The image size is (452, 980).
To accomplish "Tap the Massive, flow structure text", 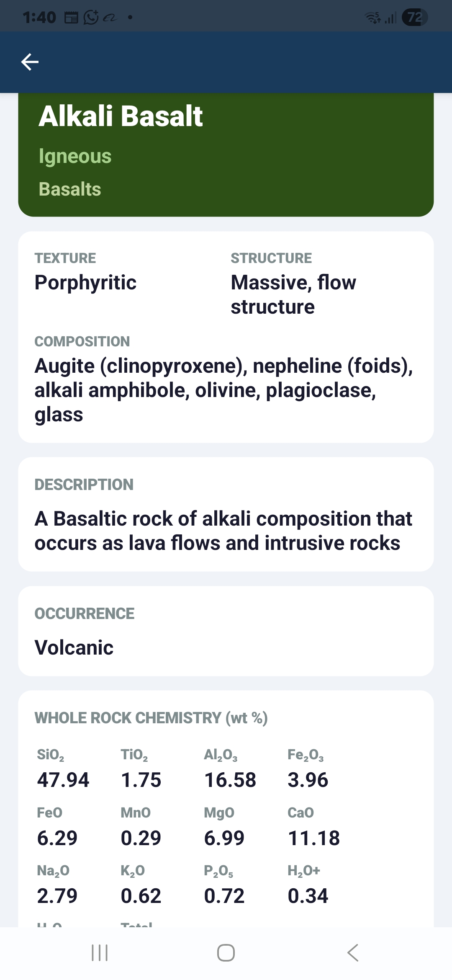I will [293, 294].
